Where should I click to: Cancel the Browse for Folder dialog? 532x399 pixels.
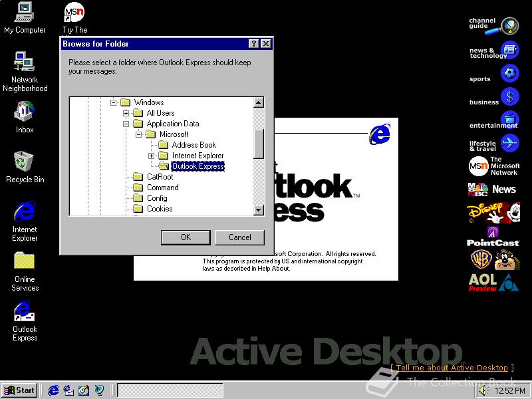click(x=239, y=237)
